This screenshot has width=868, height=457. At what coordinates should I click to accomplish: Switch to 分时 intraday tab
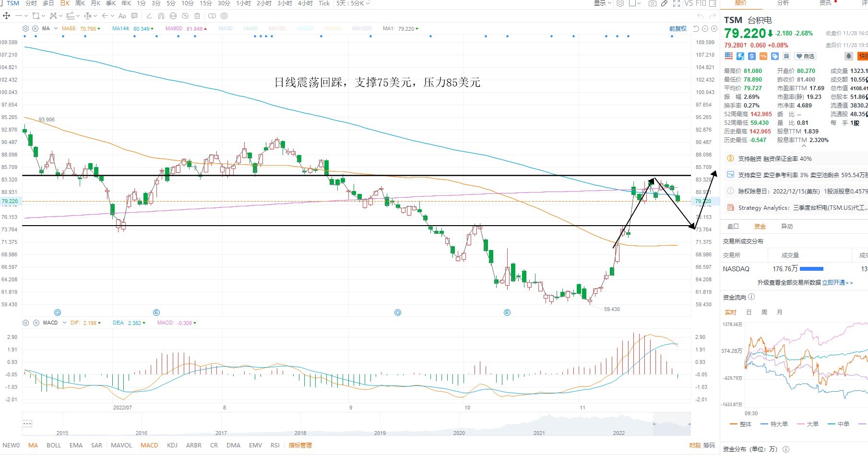click(x=31, y=3)
